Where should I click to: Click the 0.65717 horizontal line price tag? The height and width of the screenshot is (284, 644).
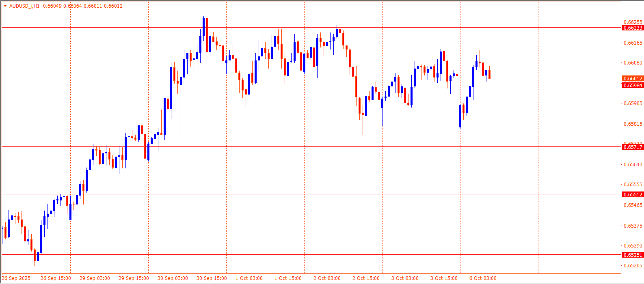tap(632, 147)
